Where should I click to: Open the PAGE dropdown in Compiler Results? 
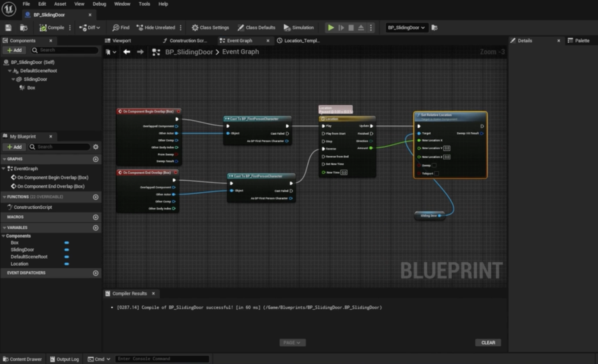(292, 343)
